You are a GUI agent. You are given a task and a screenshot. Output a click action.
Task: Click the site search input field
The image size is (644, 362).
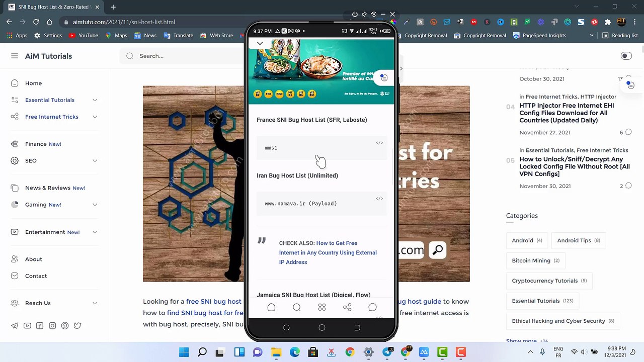[x=186, y=56]
